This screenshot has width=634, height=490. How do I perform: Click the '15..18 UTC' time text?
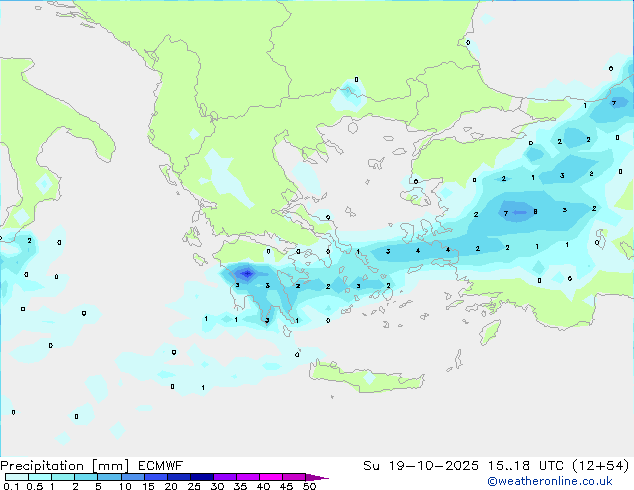click(525, 466)
